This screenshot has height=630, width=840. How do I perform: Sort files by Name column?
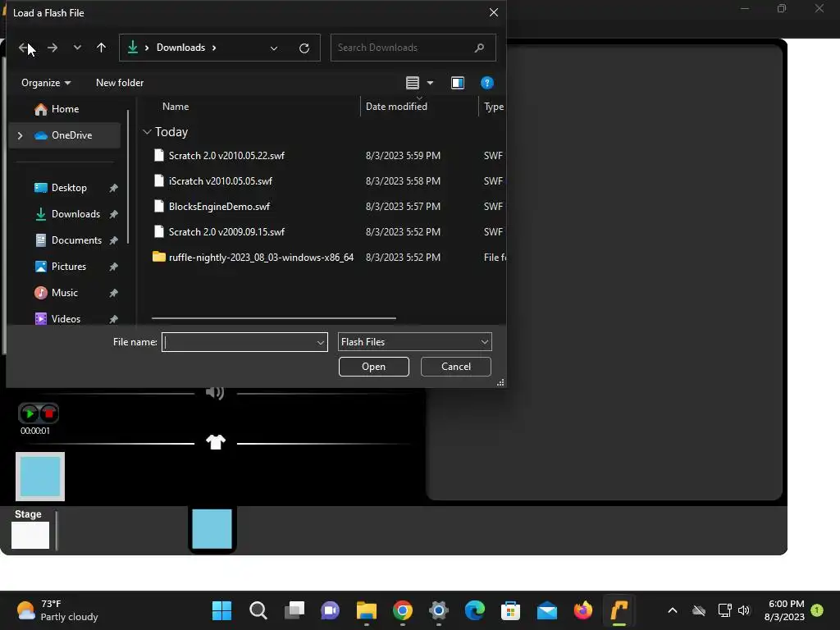[176, 107]
